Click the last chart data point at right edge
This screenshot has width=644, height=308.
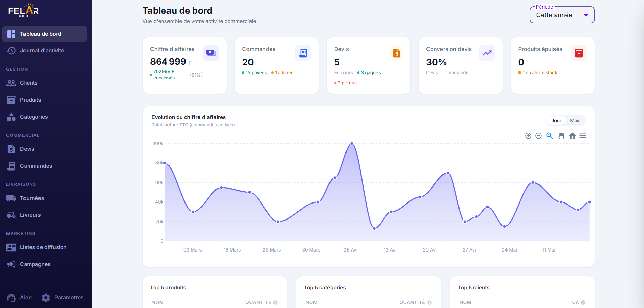589,202
